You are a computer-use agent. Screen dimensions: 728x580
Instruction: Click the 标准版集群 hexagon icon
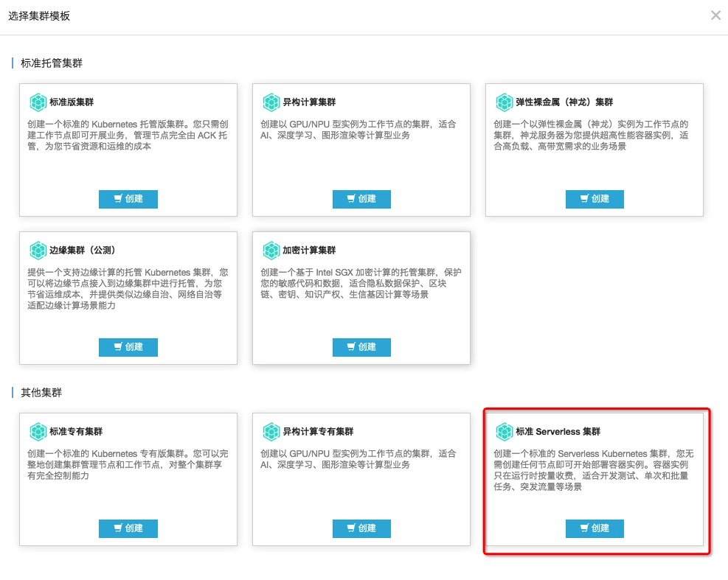[x=38, y=102]
